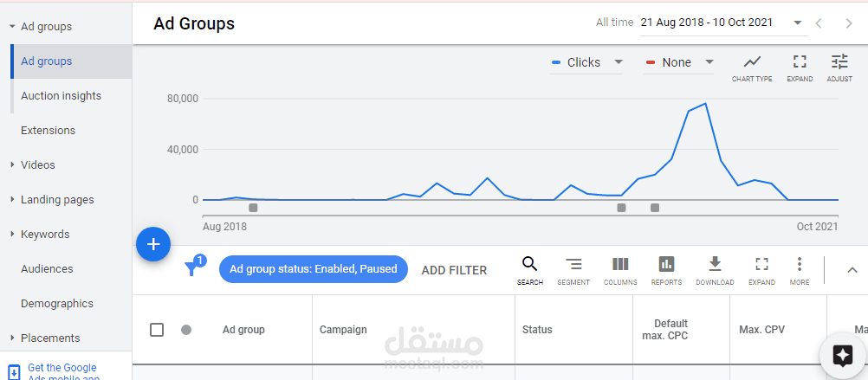Click the blue plus button to add ad group
The image size is (868, 380).
click(153, 244)
